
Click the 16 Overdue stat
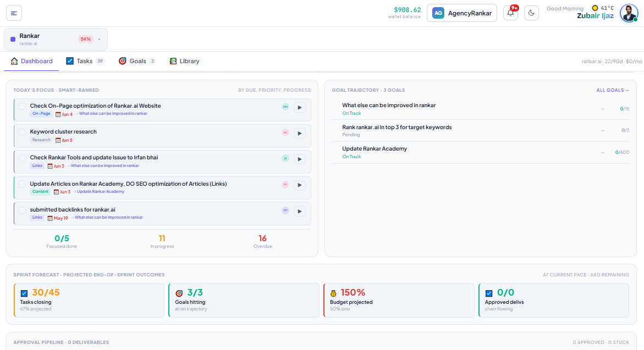[262, 241]
